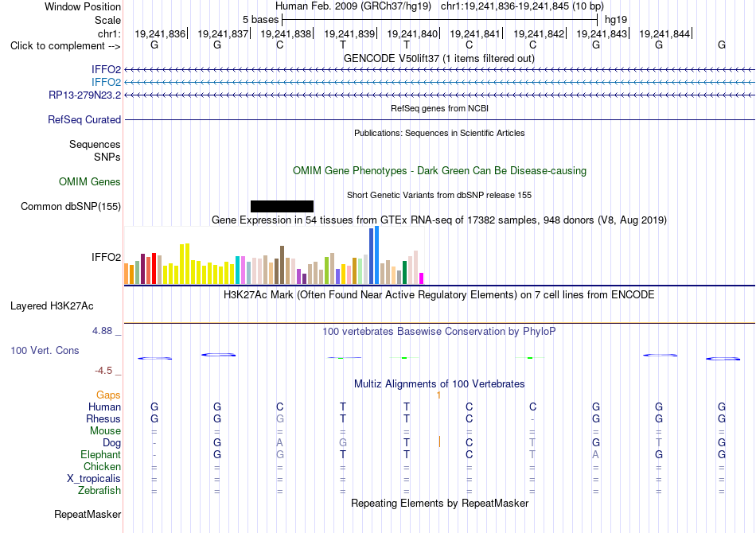Click the Dog species row label
Screen dimensions: 756x533
(111, 443)
